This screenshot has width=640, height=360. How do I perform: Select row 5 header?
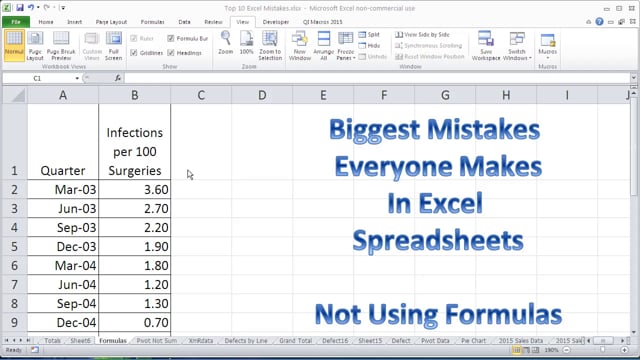[14, 247]
